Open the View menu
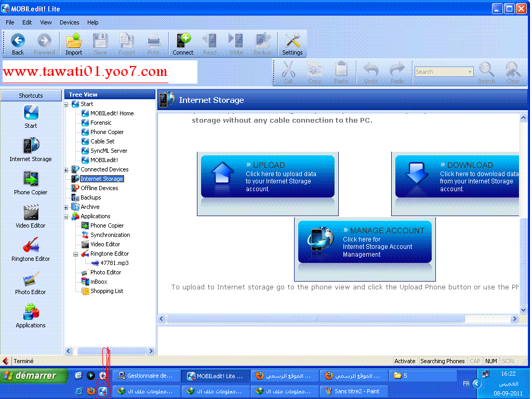Viewport: 532px width, 399px height. point(46,22)
